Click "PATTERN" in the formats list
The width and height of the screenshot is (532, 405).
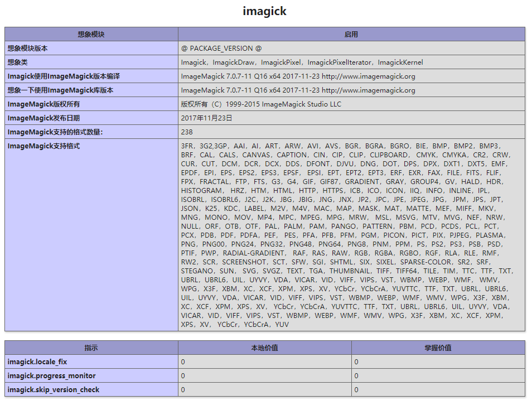pos(378,226)
